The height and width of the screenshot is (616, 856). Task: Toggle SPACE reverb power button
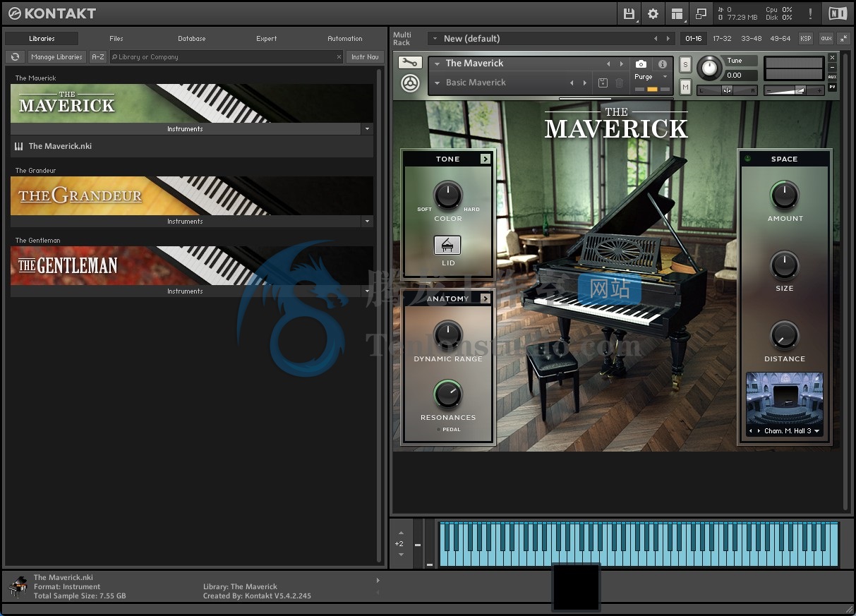748,159
